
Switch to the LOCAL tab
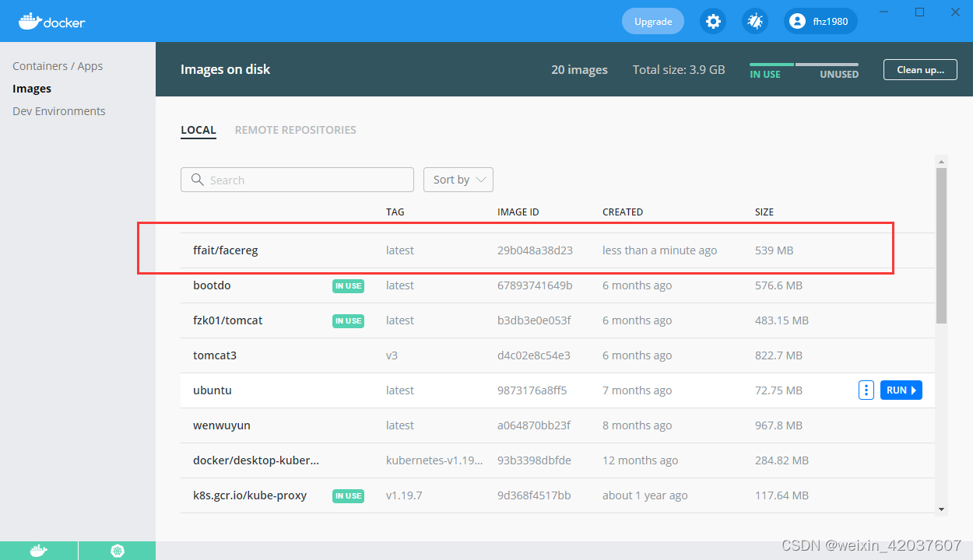coord(198,130)
